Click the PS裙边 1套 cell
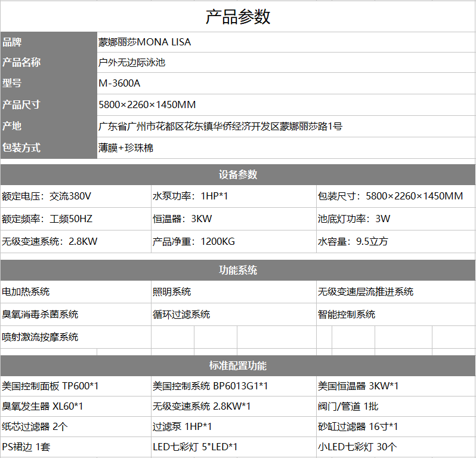 pyautogui.click(x=75, y=447)
